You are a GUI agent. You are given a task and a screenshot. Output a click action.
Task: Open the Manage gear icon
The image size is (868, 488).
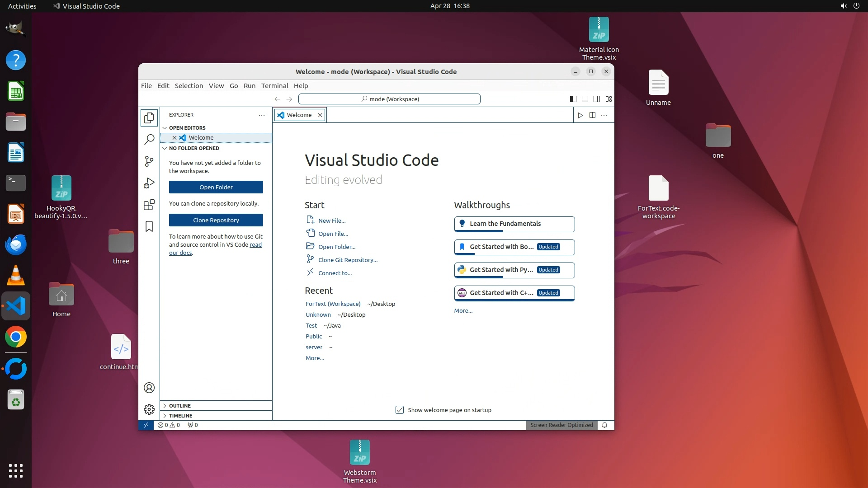[149, 409]
